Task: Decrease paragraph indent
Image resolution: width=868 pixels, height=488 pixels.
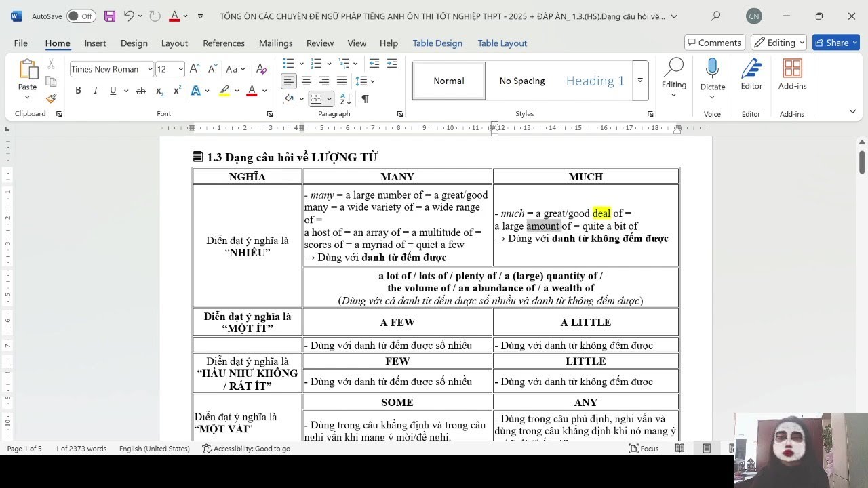Action: pyautogui.click(x=374, y=64)
